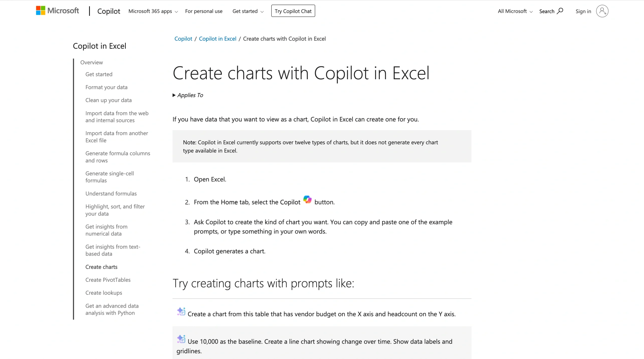
Task: Select Get an advanced data analysis with Python
Action: tap(112, 309)
